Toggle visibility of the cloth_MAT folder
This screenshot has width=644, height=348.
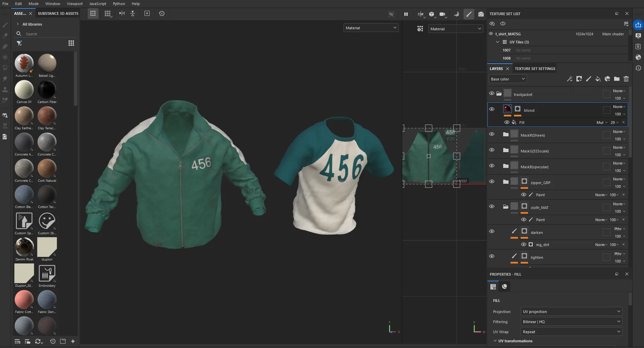[x=492, y=207]
